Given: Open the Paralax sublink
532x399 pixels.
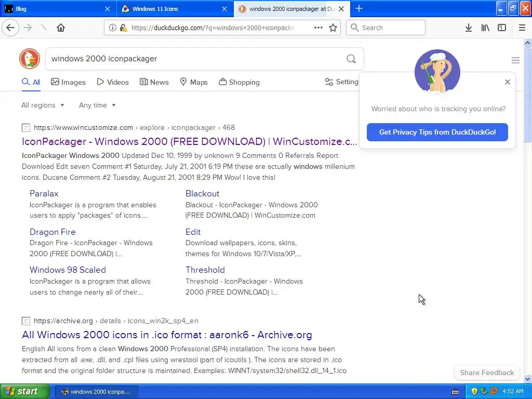Looking at the screenshot, I should pos(44,193).
